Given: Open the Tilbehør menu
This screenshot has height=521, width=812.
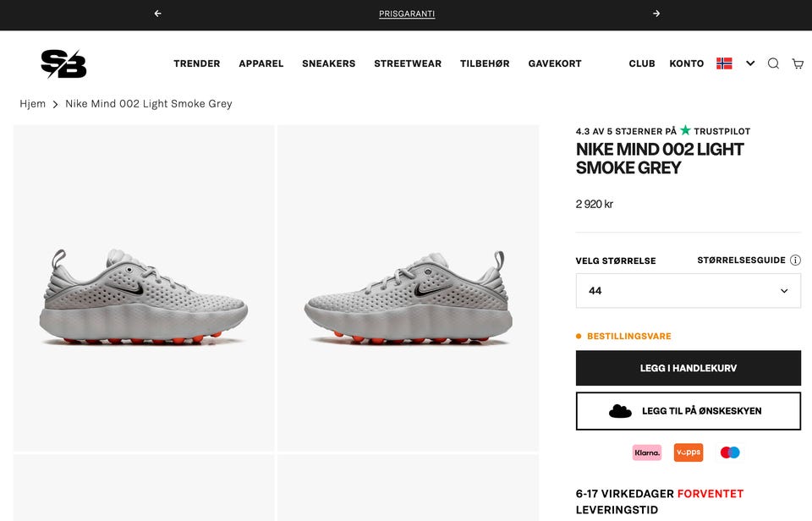Looking at the screenshot, I should (x=485, y=63).
